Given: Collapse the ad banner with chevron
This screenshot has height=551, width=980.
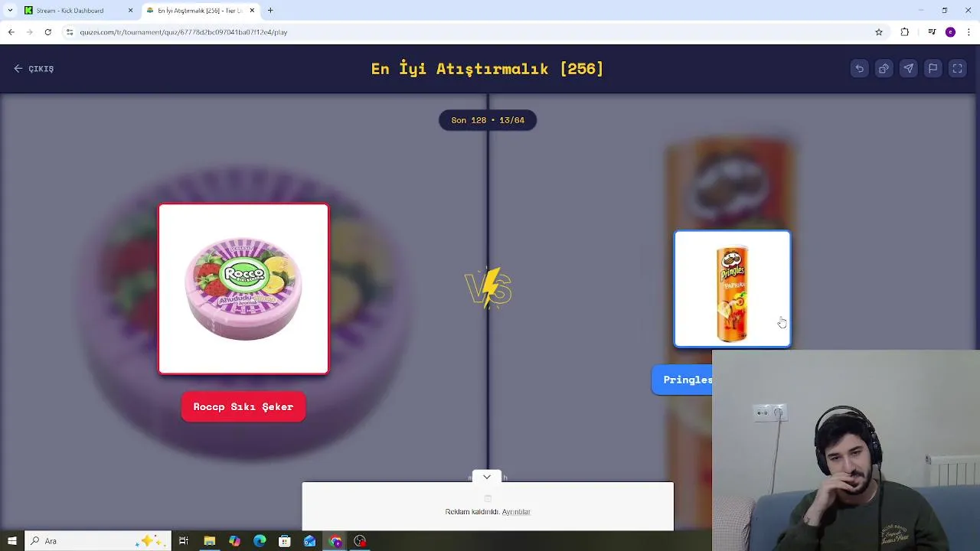Looking at the screenshot, I should [x=487, y=477].
